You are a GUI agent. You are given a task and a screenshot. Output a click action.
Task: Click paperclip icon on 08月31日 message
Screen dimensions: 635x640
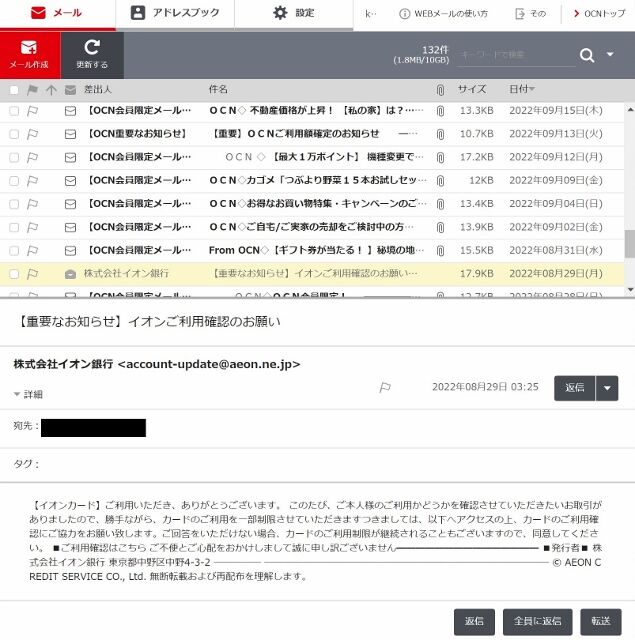(x=440, y=251)
